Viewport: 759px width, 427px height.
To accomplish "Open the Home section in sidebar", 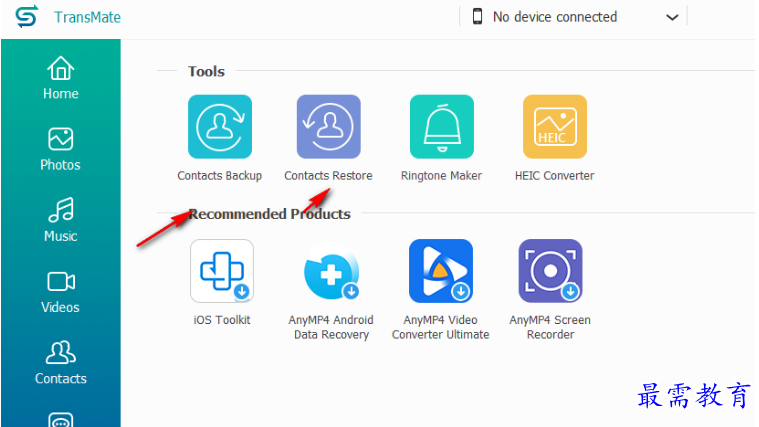I will (x=61, y=78).
